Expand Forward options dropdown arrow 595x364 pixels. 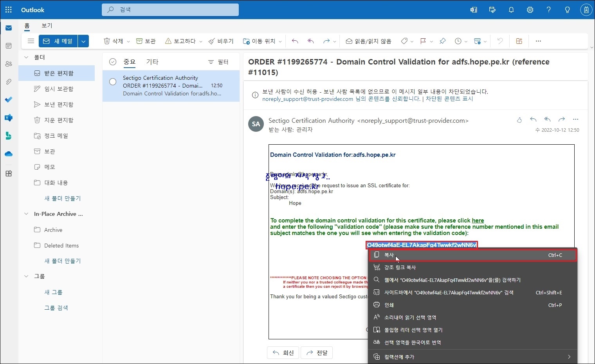(x=335, y=41)
